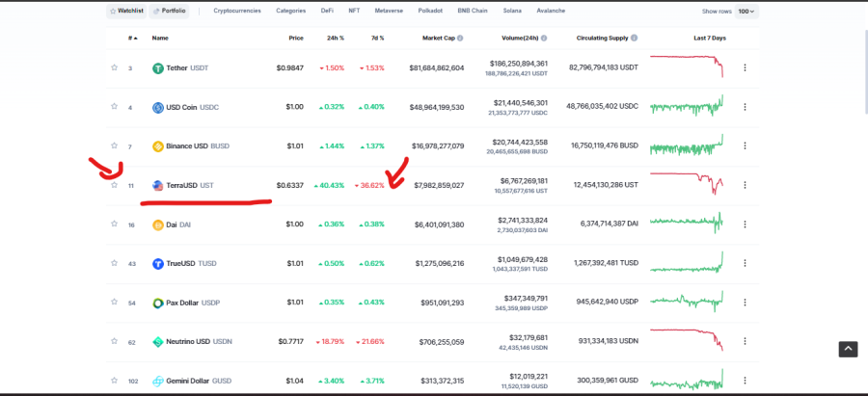Star Tether to add to watchlist
Image resolution: width=868 pixels, height=396 pixels.
pyautogui.click(x=114, y=67)
